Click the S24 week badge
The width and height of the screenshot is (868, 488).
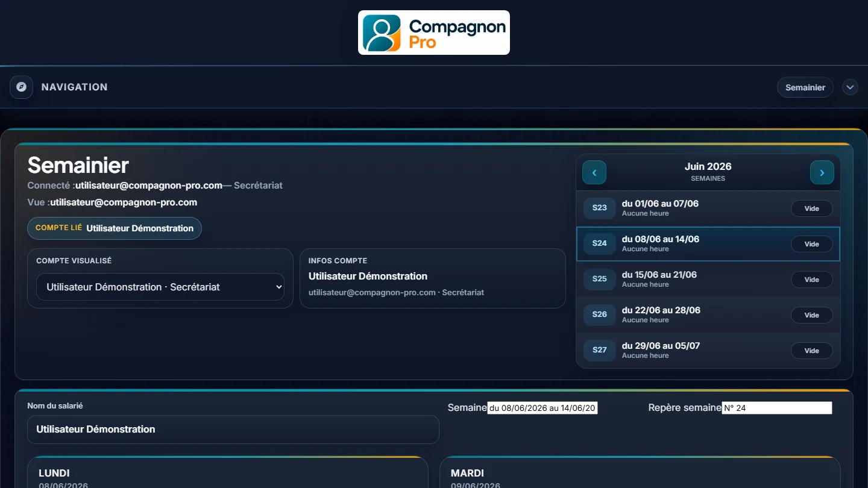[x=600, y=243]
